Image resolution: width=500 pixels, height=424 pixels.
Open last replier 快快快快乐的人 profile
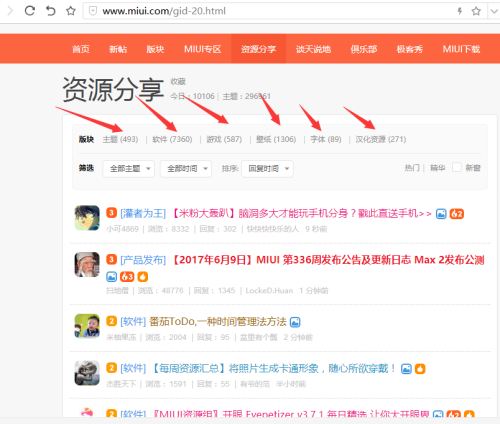pyautogui.click(x=273, y=229)
